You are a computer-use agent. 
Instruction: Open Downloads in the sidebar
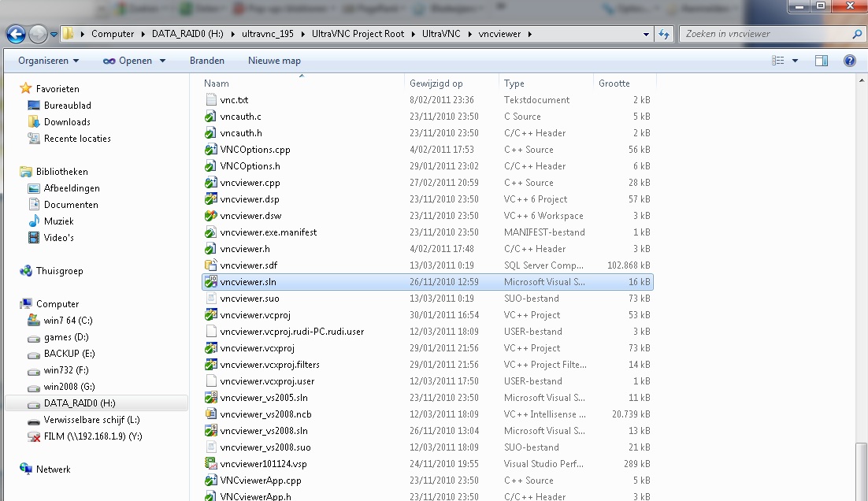[x=67, y=122]
